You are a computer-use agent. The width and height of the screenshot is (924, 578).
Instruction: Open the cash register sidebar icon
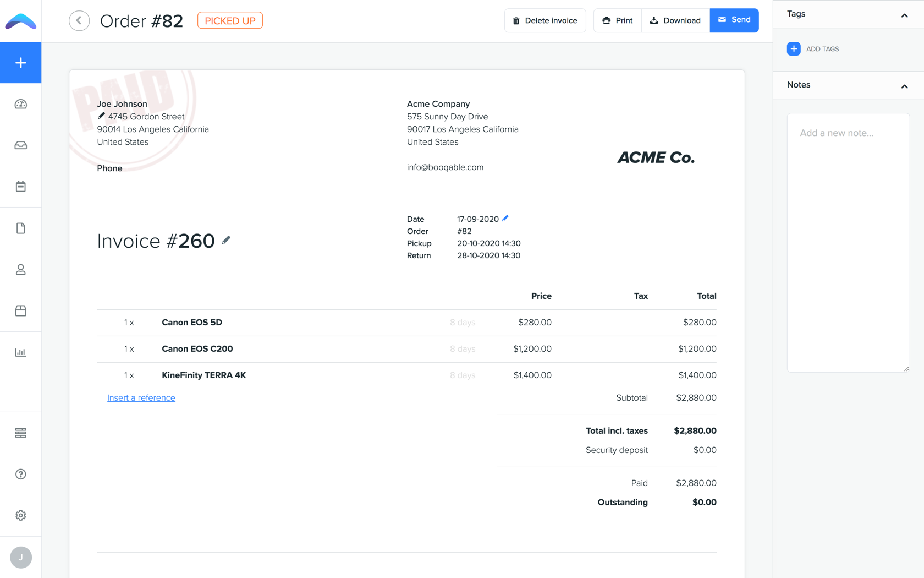pos(20,433)
